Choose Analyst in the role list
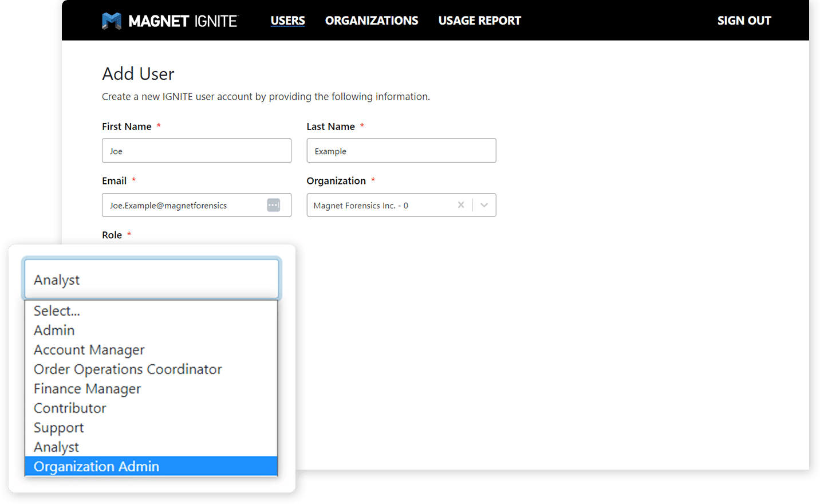This screenshot has height=504, width=820. (151, 447)
